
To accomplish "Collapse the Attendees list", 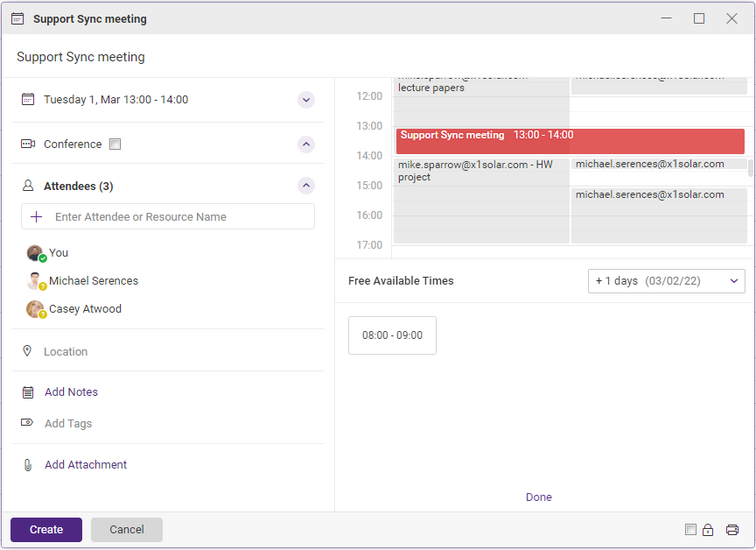I will 306,186.
